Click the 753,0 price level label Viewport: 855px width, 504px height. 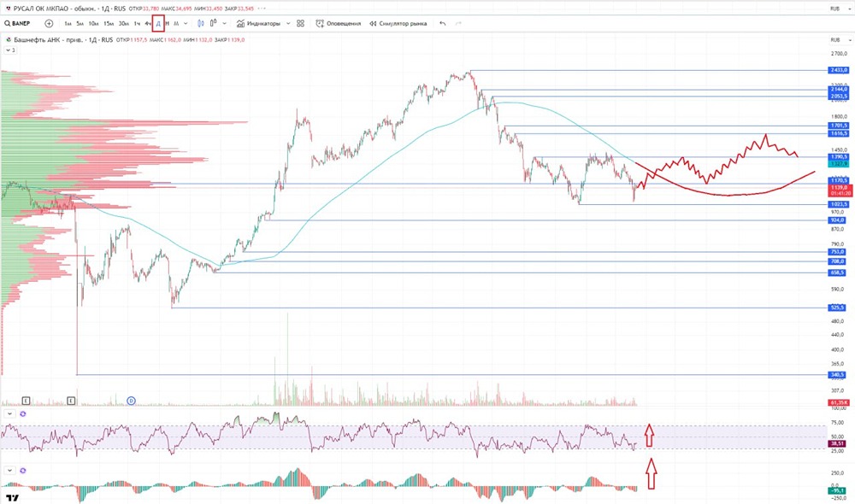[x=838, y=252]
